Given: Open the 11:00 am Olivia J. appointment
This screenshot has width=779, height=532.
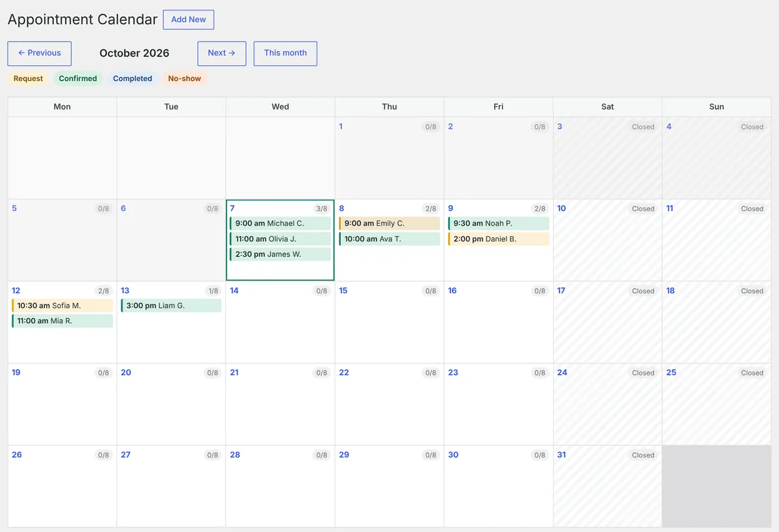Looking at the screenshot, I should pos(280,239).
